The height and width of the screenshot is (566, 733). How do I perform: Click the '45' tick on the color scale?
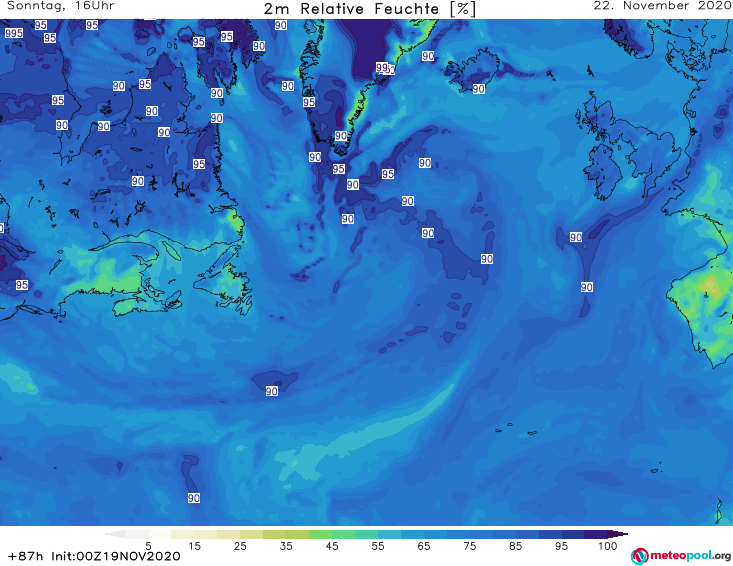(332, 546)
